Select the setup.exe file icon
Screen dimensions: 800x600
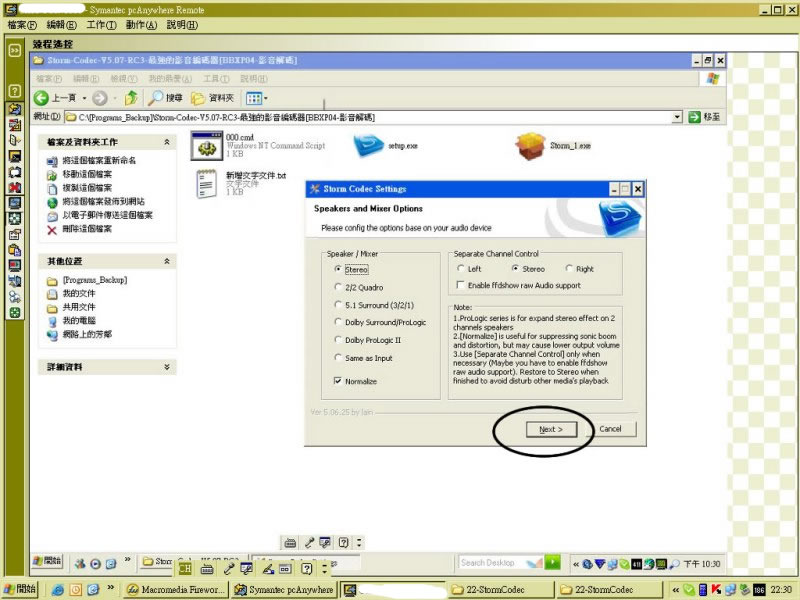click(368, 145)
